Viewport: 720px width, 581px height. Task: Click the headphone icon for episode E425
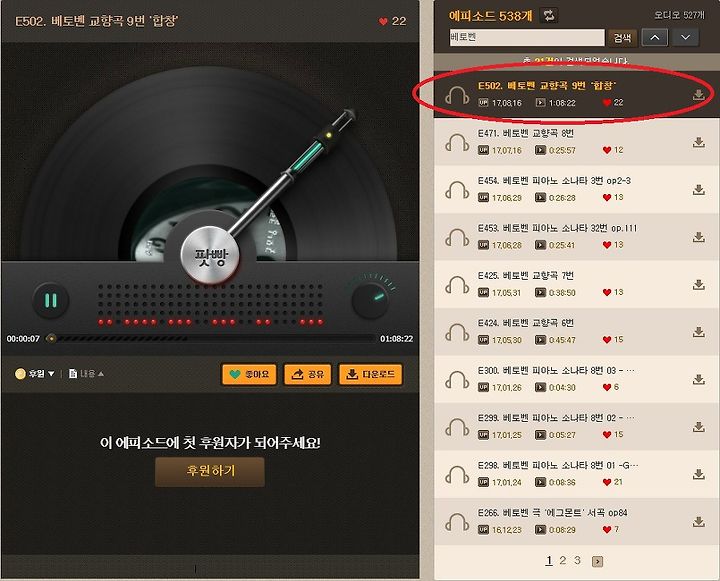tap(457, 285)
